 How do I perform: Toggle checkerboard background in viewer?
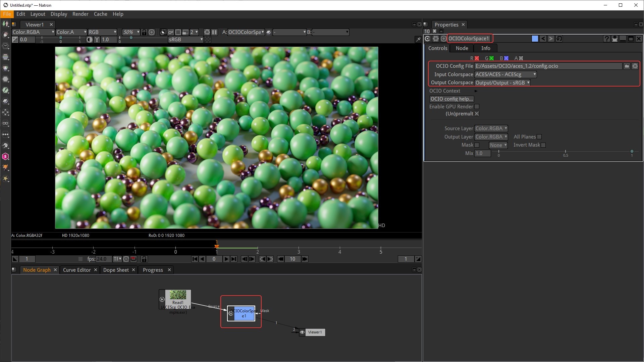(x=208, y=40)
